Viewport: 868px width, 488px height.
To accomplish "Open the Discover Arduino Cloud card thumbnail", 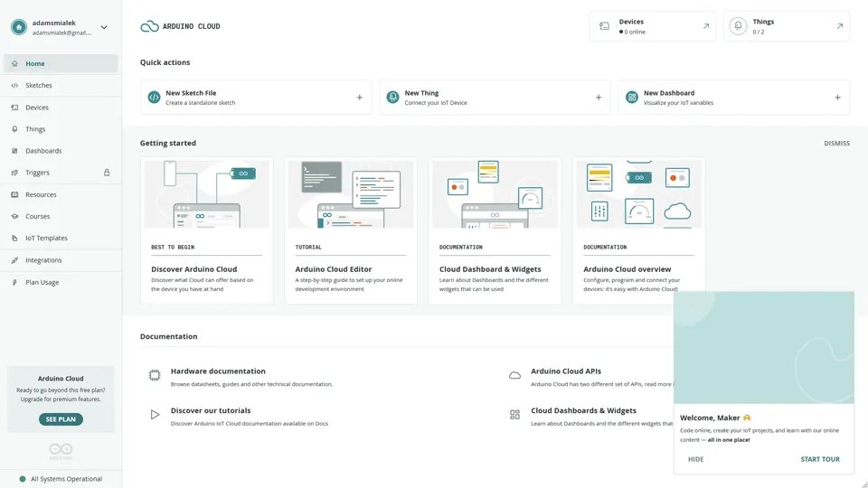I will tap(206, 194).
